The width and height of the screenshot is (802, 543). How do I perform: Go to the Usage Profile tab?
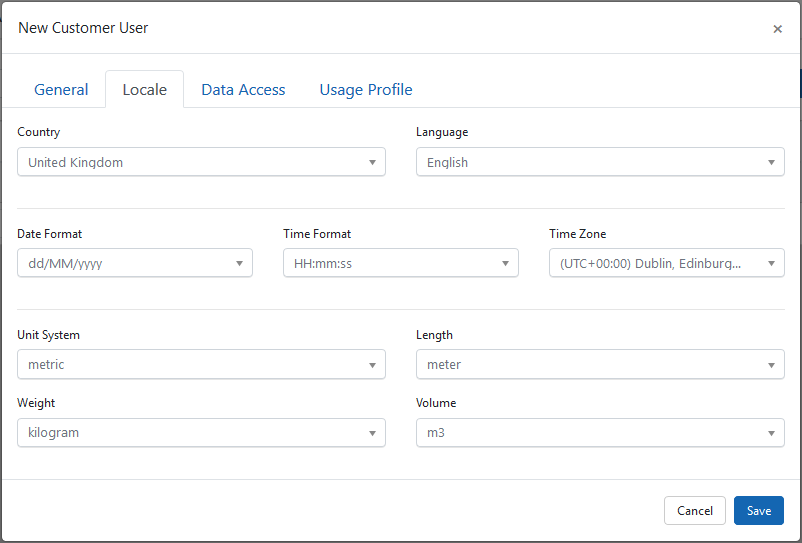point(366,89)
